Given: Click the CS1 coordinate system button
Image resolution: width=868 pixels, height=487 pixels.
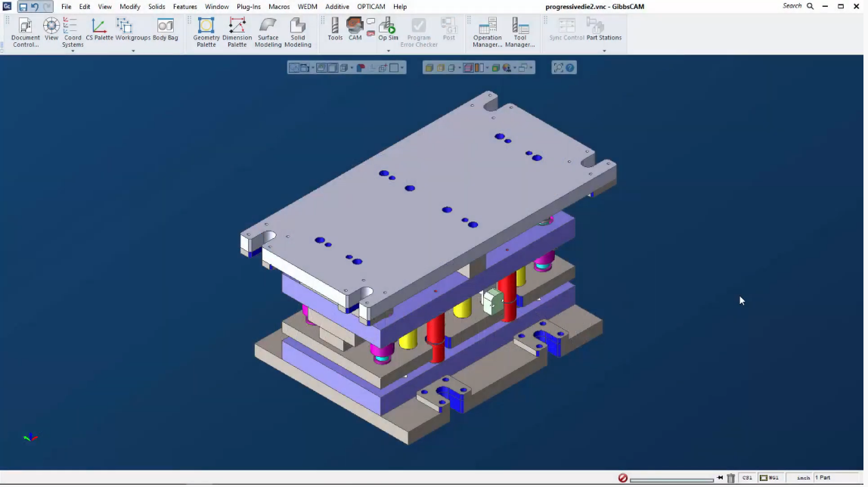Looking at the screenshot, I should [747, 478].
